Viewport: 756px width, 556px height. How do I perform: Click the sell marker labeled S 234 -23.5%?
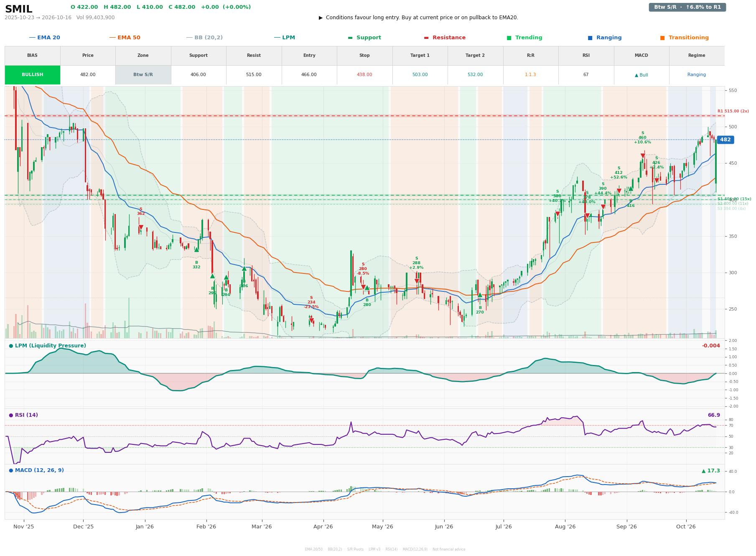coord(311,321)
